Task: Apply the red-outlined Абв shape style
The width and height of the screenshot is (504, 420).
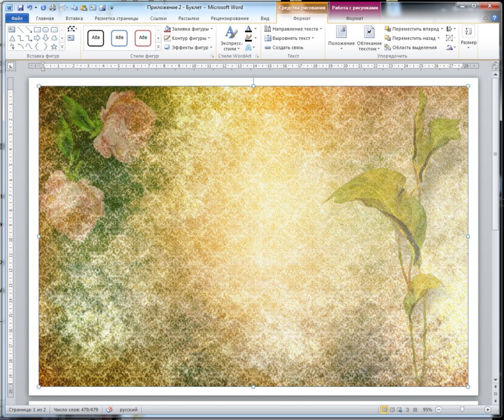Action: tap(143, 38)
